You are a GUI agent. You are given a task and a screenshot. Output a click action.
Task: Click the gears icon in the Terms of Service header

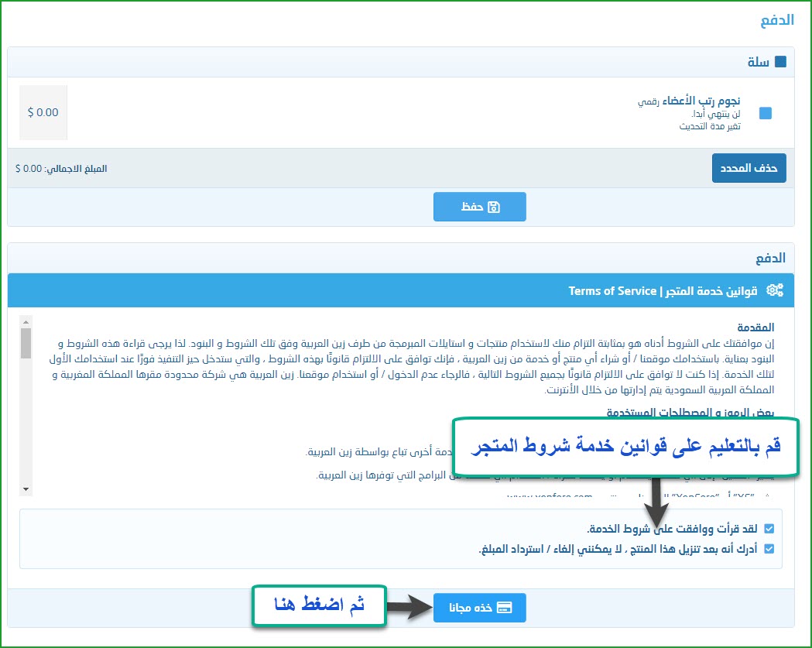pos(775,290)
